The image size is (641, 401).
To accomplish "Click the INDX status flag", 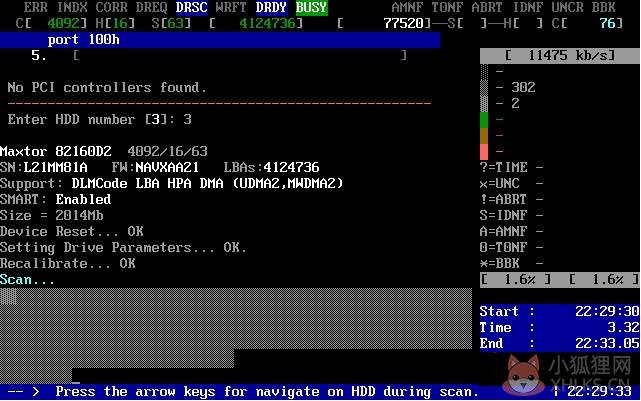I will [72, 7].
